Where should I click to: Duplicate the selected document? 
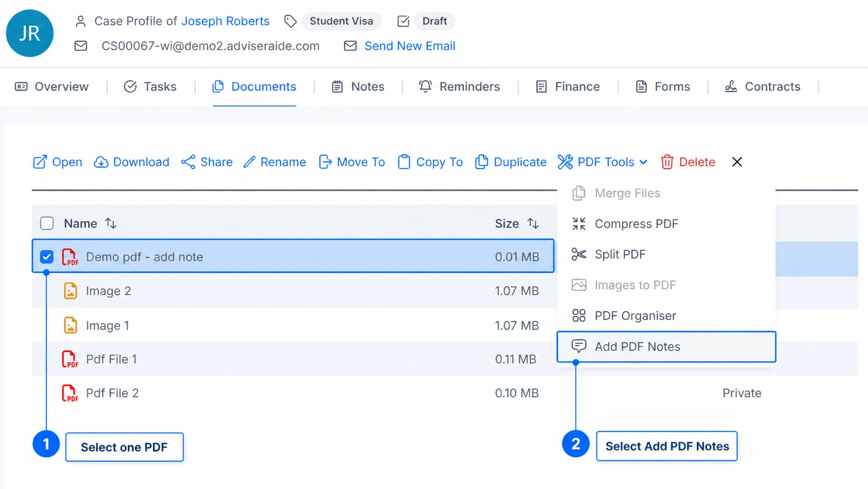[x=510, y=162]
